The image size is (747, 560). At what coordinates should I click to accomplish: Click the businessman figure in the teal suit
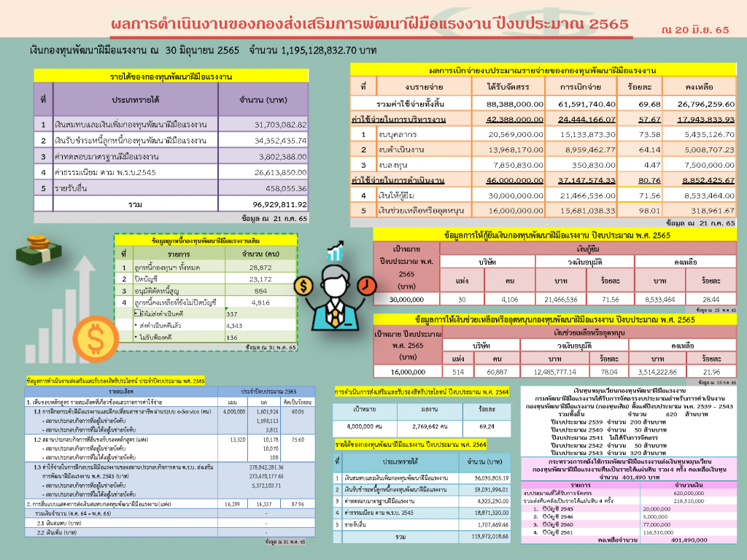335,297
